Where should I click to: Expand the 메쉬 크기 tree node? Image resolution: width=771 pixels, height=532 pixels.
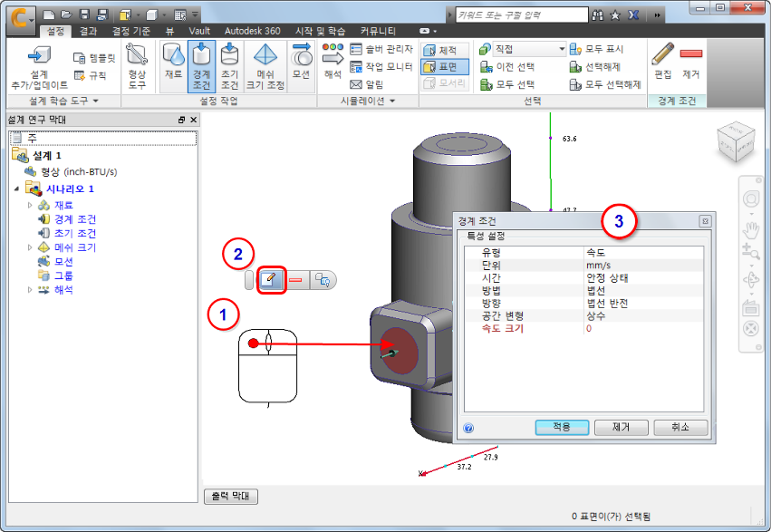point(30,247)
